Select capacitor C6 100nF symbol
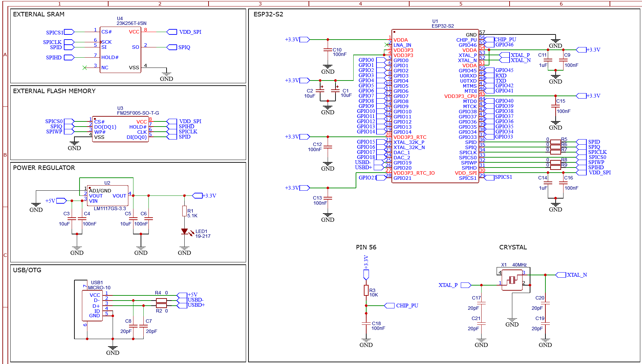642x364 pixels. point(148,219)
